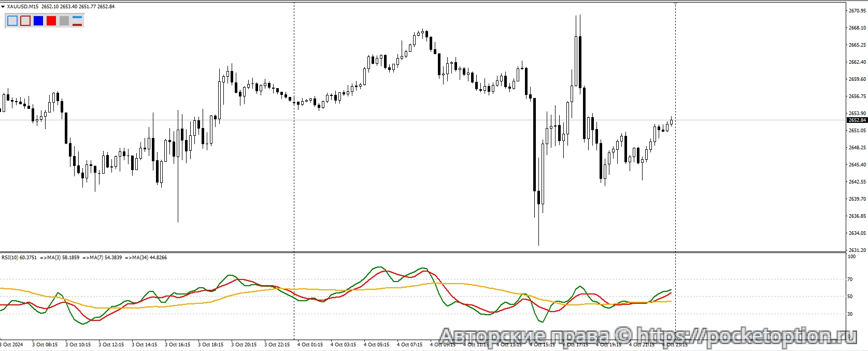Click the 3 Oct 16:15 time label
868x351 pixels.
coord(177,345)
